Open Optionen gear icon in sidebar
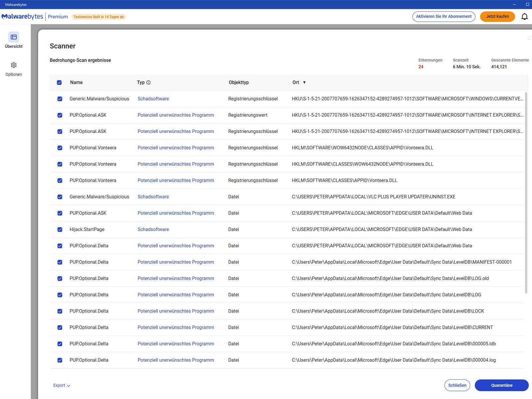 pos(14,65)
